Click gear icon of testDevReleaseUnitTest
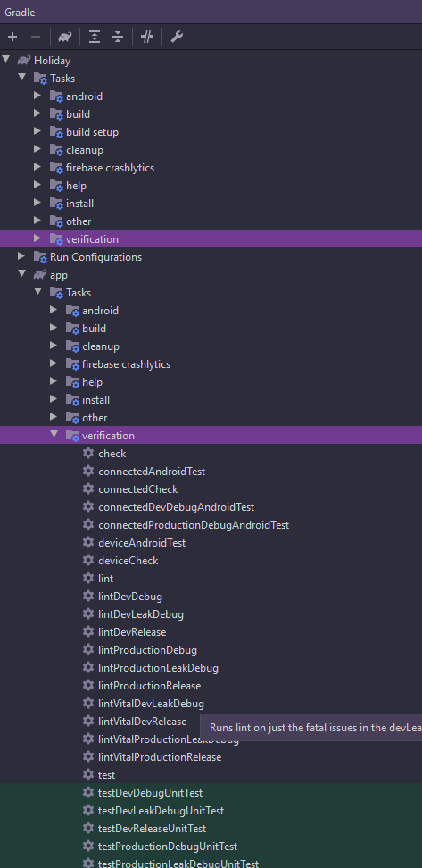 tap(88, 828)
